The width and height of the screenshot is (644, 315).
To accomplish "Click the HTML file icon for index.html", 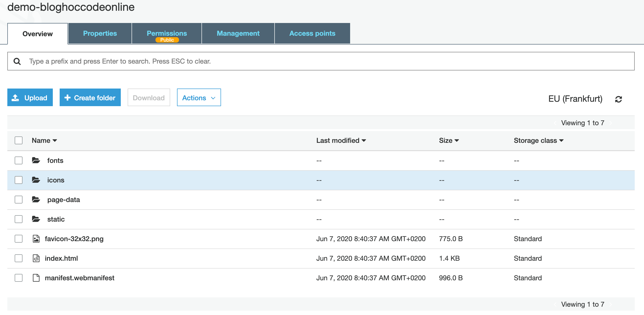I will point(36,258).
